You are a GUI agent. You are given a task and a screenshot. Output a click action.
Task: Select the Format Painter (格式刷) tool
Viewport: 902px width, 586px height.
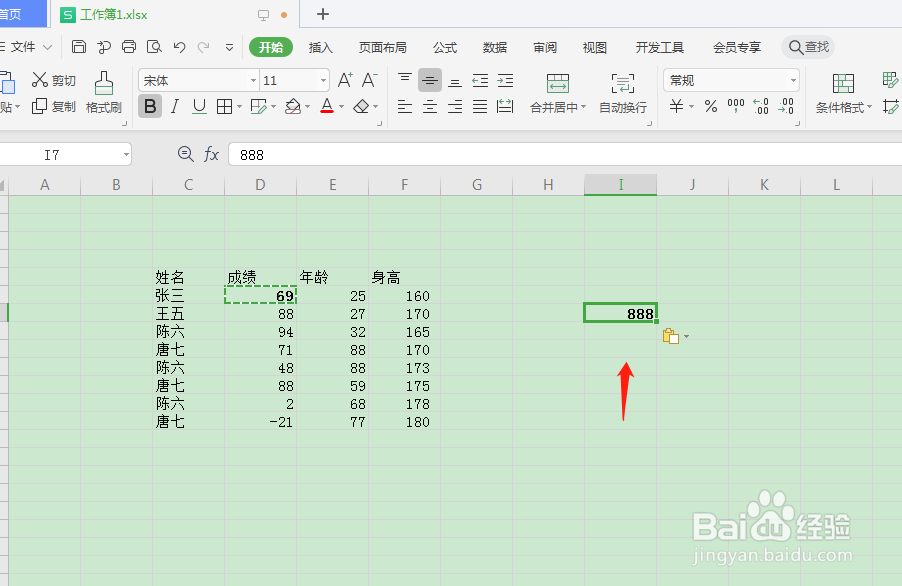[104, 92]
